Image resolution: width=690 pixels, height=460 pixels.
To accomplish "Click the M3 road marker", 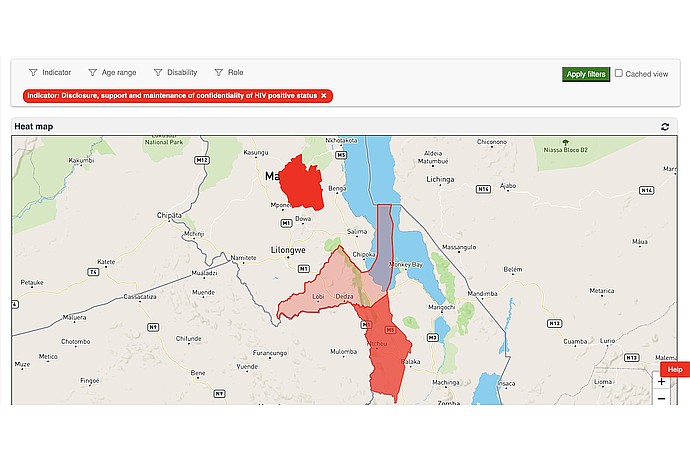I will pyautogui.click(x=433, y=338).
